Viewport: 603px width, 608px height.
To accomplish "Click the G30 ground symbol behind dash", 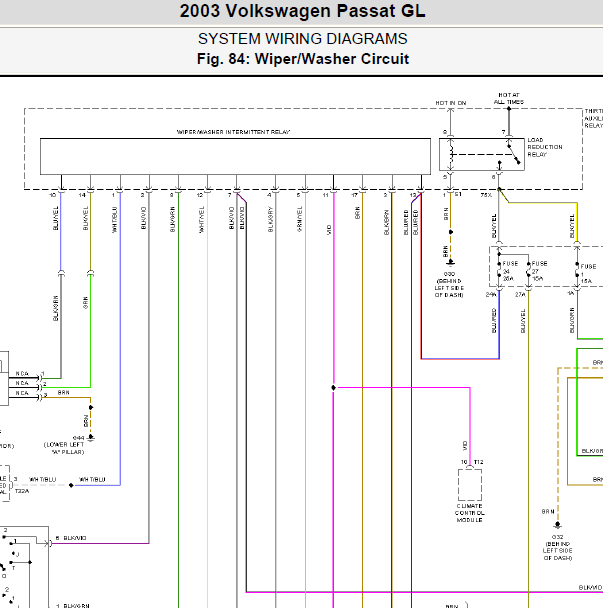I will click(449, 262).
